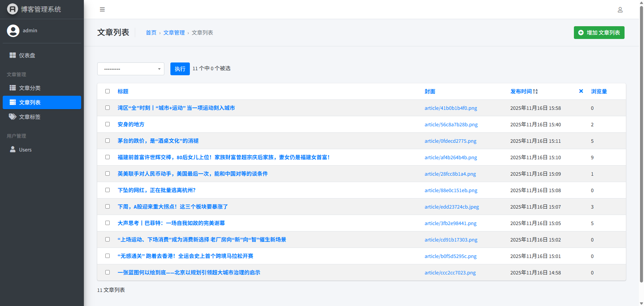Click the 11 个中 0 个被选 counter text
The width and height of the screenshot is (644, 306).
(211, 69)
